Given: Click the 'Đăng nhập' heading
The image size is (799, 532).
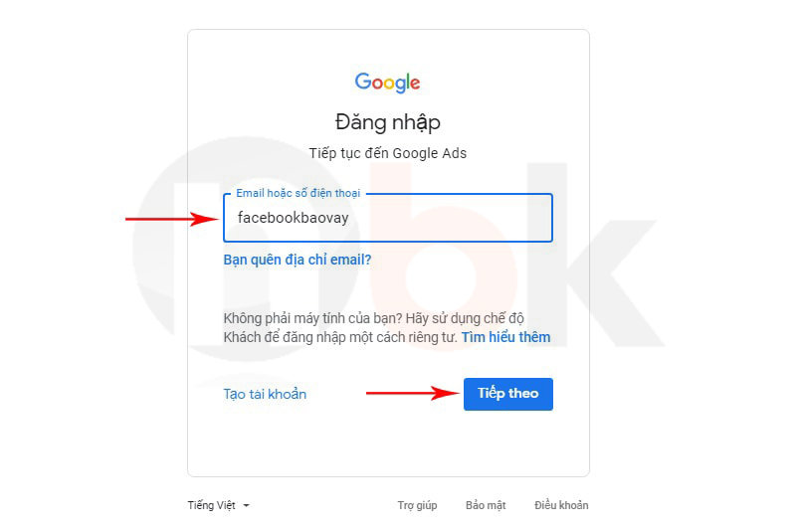Looking at the screenshot, I should [x=388, y=122].
